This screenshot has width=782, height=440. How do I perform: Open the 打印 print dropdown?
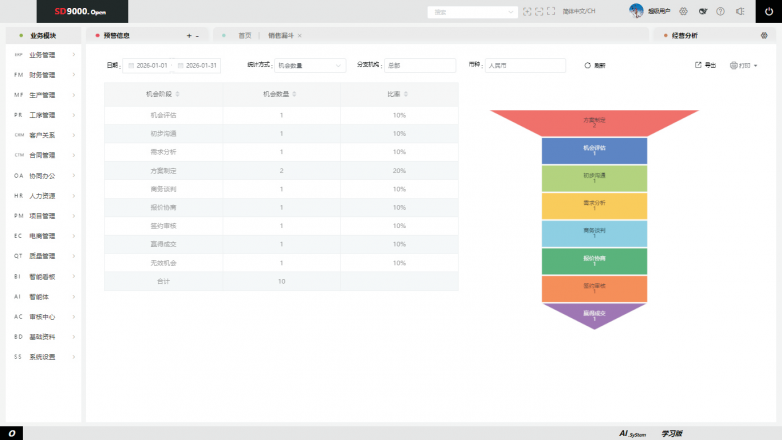point(744,65)
